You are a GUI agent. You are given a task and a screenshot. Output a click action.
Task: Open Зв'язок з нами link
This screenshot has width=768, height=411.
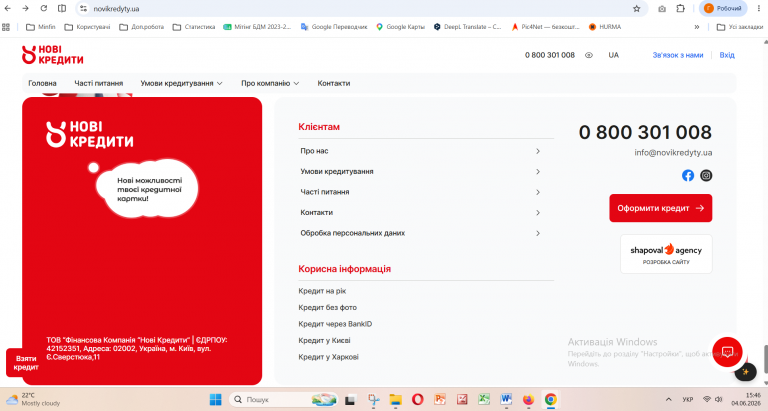[x=677, y=55]
